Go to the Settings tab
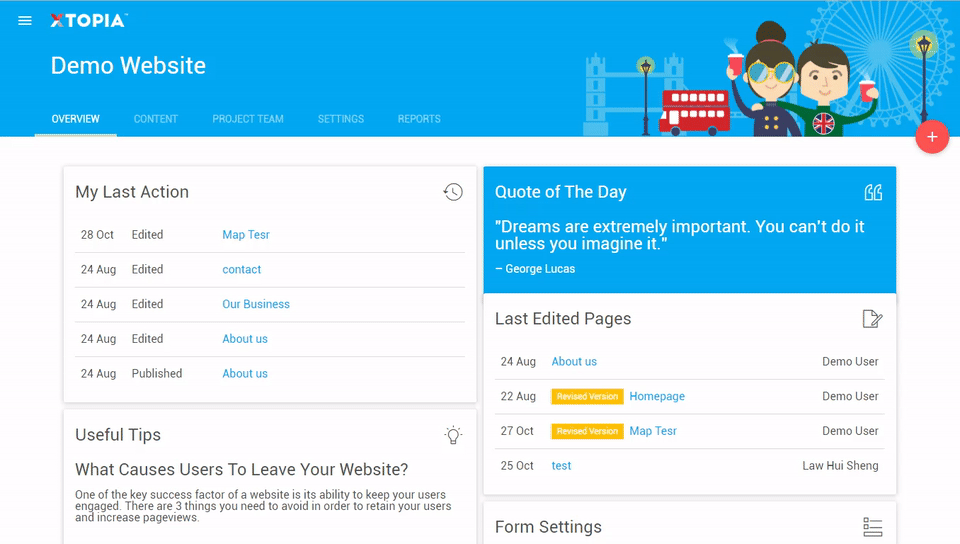Viewport: 960px width, 544px height. [x=341, y=119]
